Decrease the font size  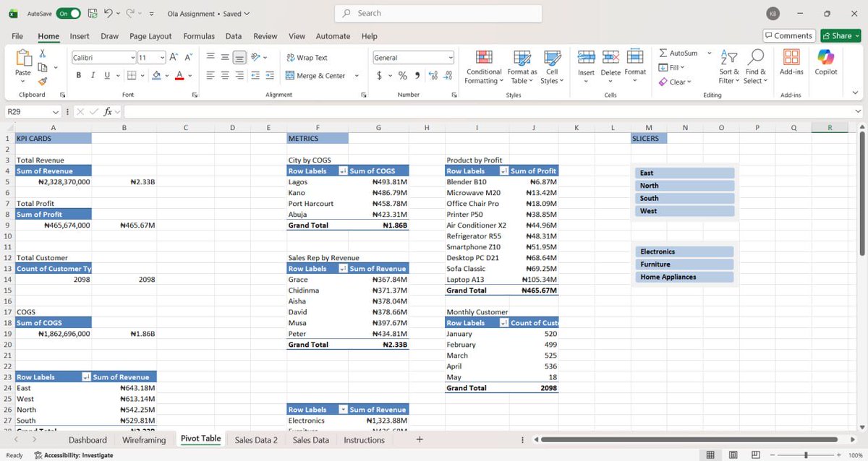189,57
